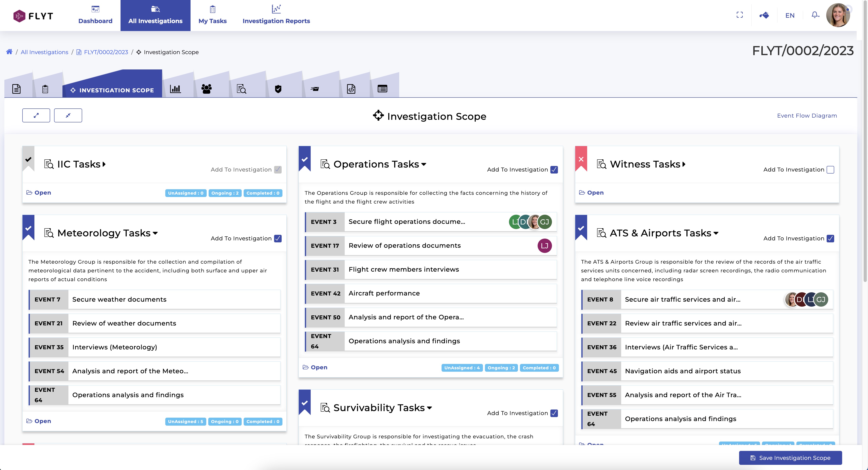Click the notification bell icon

(x=815, y=15)
